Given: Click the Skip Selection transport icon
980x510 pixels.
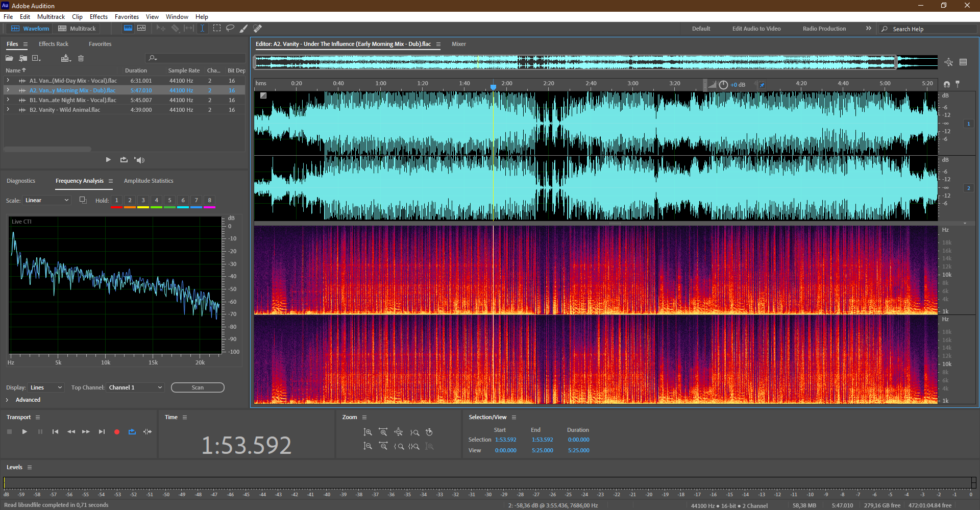Looking at the screenshot, I should pos(148,432).
